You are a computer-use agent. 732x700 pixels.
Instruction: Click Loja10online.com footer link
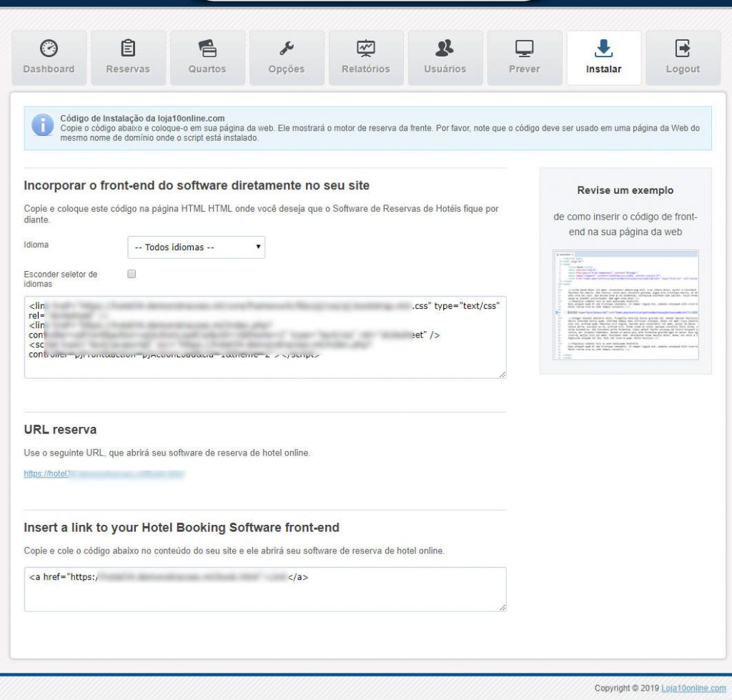point(693,688)
